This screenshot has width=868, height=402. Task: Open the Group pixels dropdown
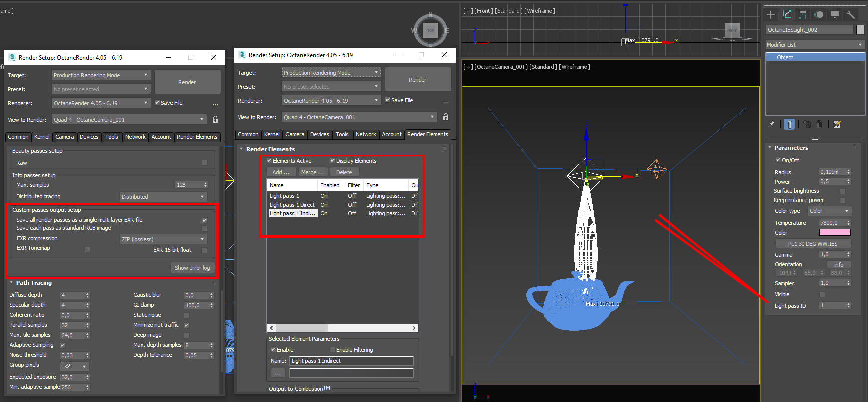pos(74,366)
